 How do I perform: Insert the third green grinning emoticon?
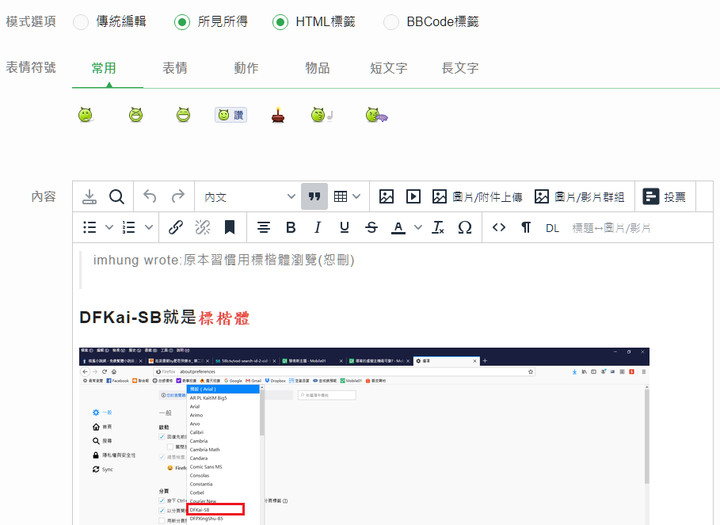pyautogui.click(x=183, y=115)
